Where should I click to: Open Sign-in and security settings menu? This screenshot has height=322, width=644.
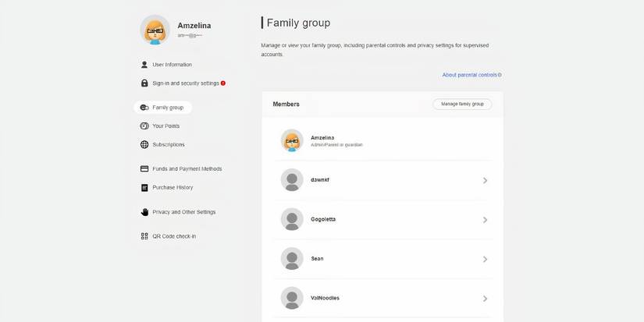coord(186,83)
